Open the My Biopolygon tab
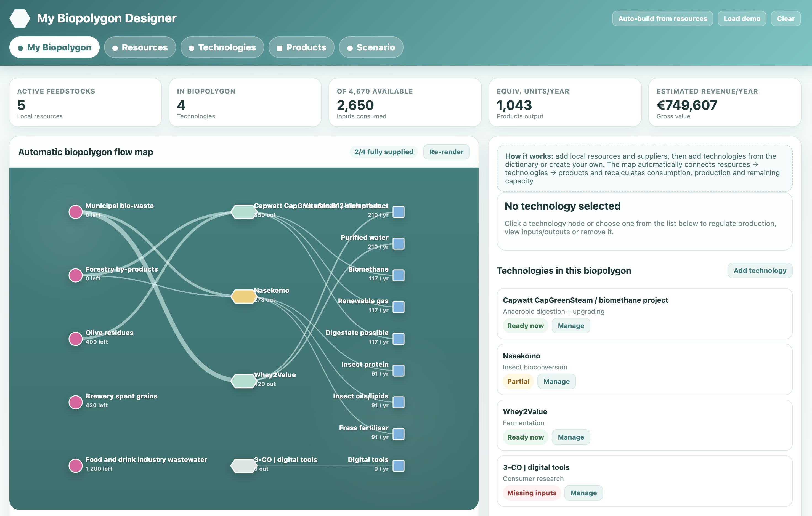 [54, 47]
